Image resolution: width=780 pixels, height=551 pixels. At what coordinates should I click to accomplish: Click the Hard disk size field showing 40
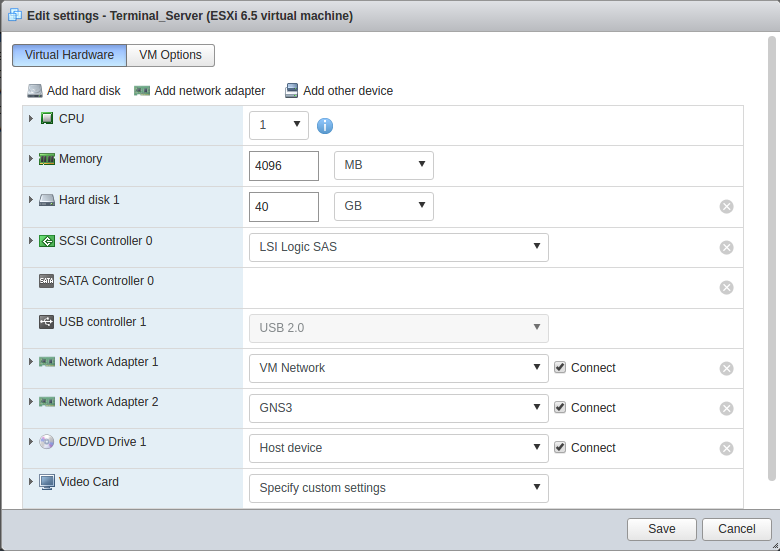(284, 207)
